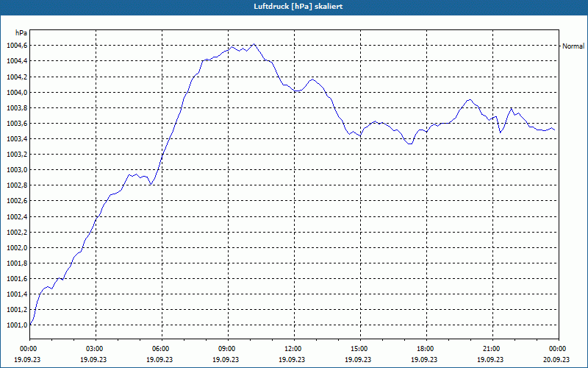Click the 1001,0 y-axis value
The width and height of the screenshot is (588, 368).
16,325
